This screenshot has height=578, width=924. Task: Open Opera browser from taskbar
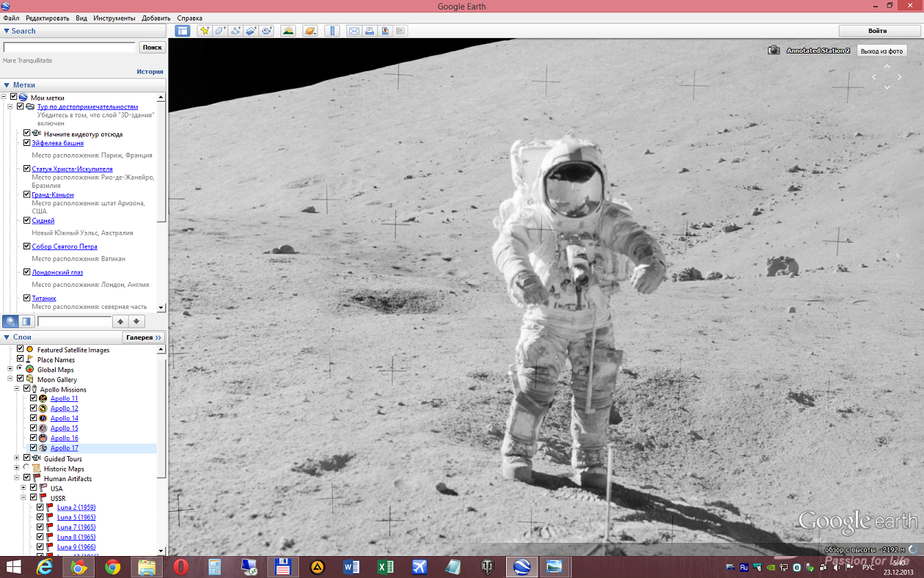180,567
